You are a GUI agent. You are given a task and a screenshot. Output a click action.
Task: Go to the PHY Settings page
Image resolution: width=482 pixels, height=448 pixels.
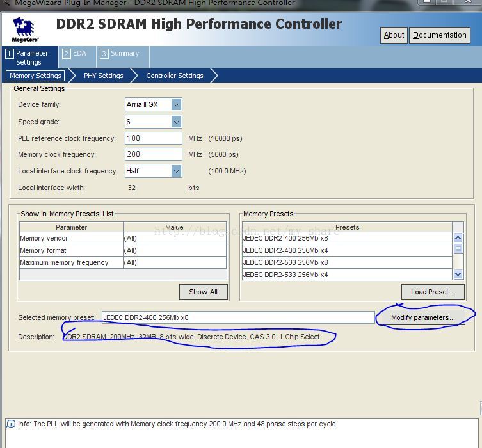pyautogui.click(x=103, y=76)
